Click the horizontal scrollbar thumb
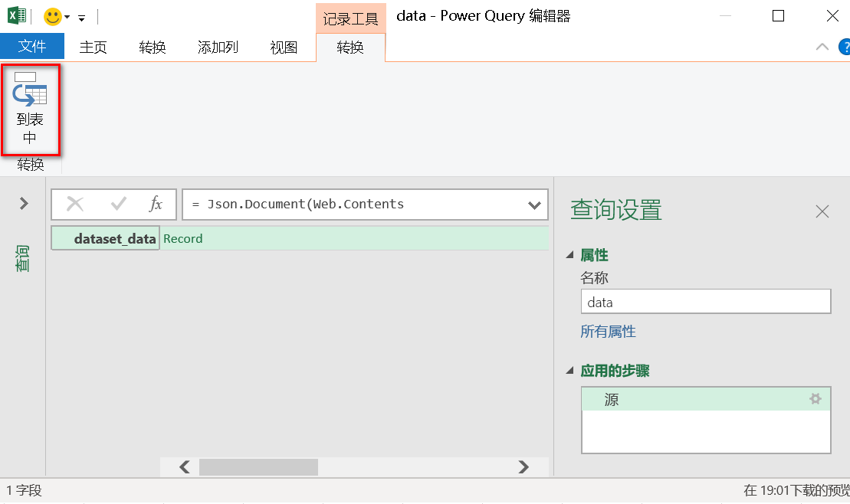850x504 pixels. point(258,466)
